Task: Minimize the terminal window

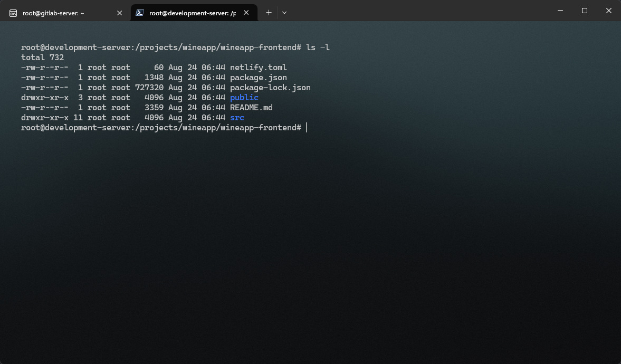Action: pyautogui.click(x=560, y=11)
